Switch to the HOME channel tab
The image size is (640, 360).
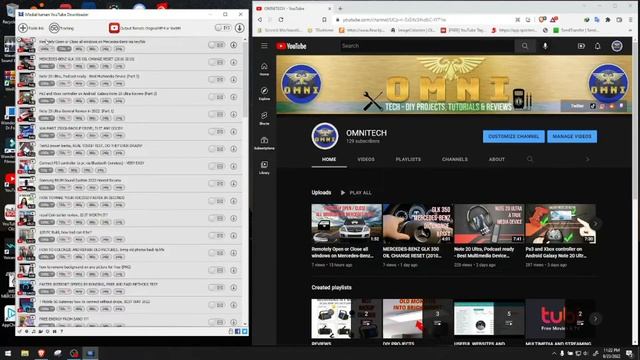coord(329,159)
